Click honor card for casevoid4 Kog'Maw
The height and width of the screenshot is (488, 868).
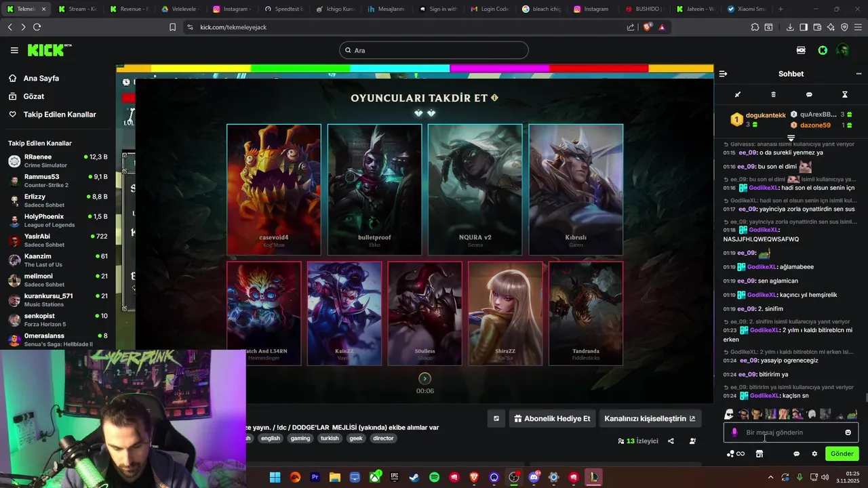pos(274,190)
